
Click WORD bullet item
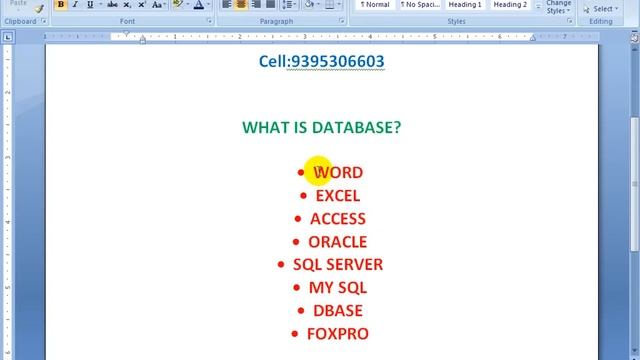(338, 172)
